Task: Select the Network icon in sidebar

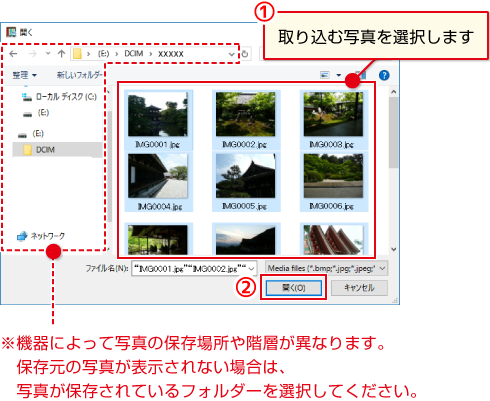Action: click(22, 236)
